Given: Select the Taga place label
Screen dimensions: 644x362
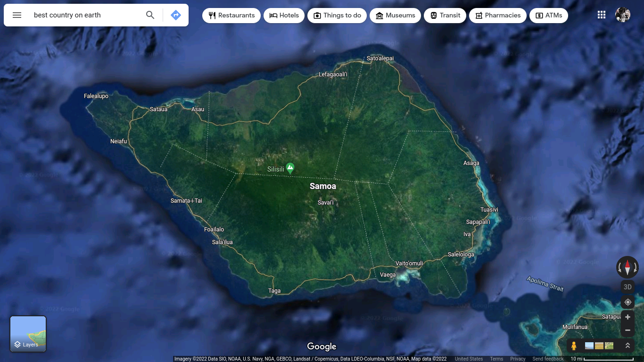Looking at the screenshot, I should (274, 291).
